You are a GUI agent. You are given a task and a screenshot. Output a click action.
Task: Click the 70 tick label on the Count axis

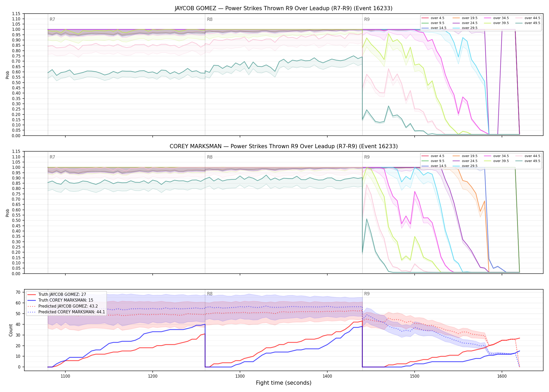pos(18,292)
